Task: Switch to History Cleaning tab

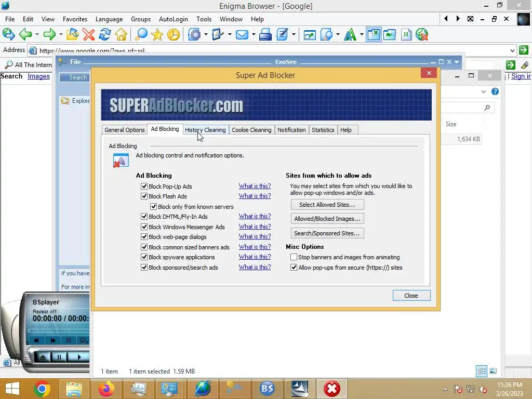Action: click(x=205, y=129)
